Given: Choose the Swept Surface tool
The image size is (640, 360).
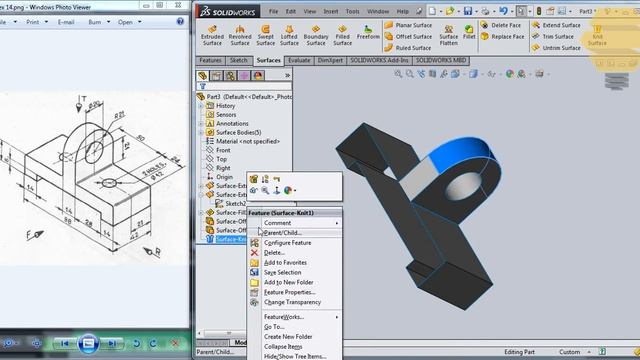Looking at the screenshot, I should coord(265,35).
